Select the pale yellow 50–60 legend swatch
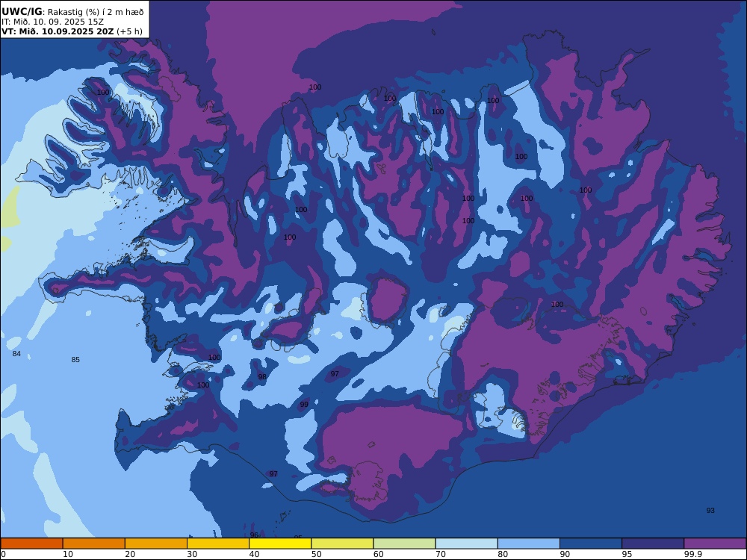 coord(342,544)
